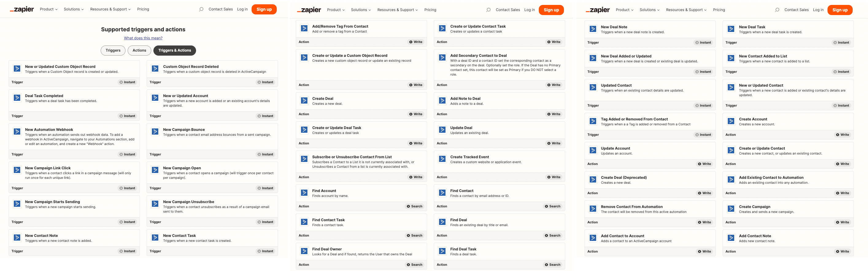Screen dimensions: 868x271
Task: Expand the Solutions menu in the leftmost page header
Action: pos(74,10)
